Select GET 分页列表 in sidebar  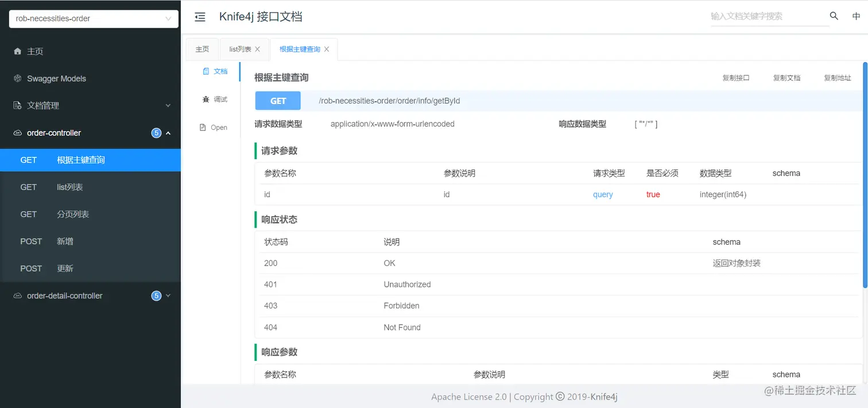click(x=90, y=214)
